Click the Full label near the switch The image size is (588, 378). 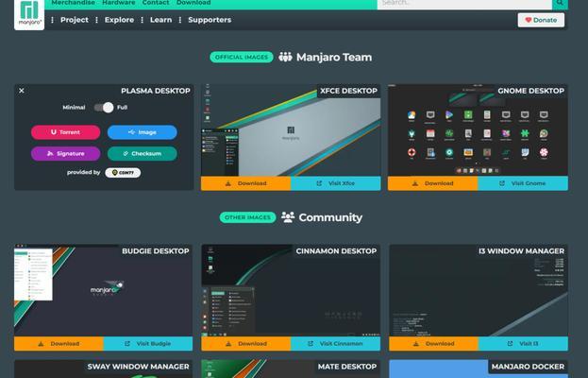[x=123, y=108]
